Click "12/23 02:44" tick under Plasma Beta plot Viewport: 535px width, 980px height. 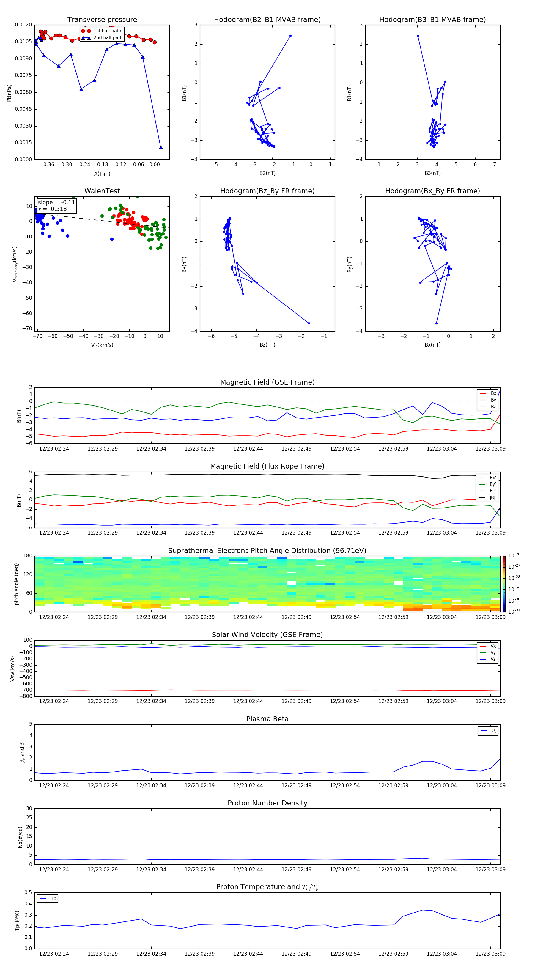pos(248,785)
